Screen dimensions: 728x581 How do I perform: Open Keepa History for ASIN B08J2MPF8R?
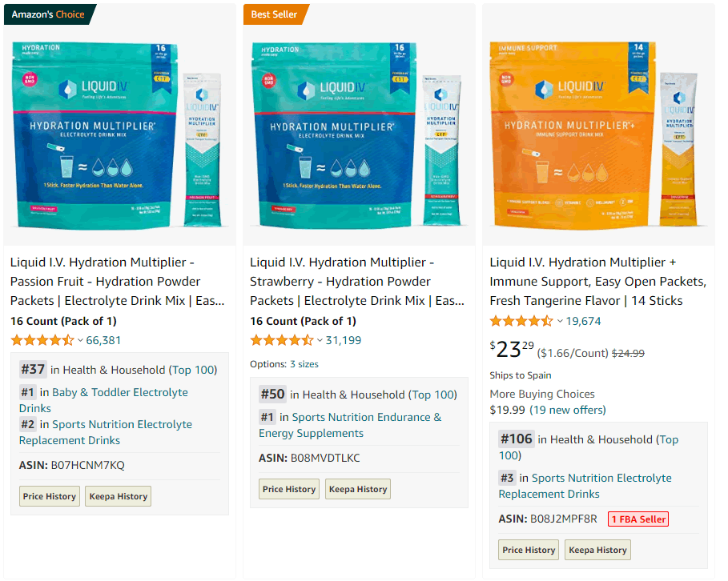597,550
